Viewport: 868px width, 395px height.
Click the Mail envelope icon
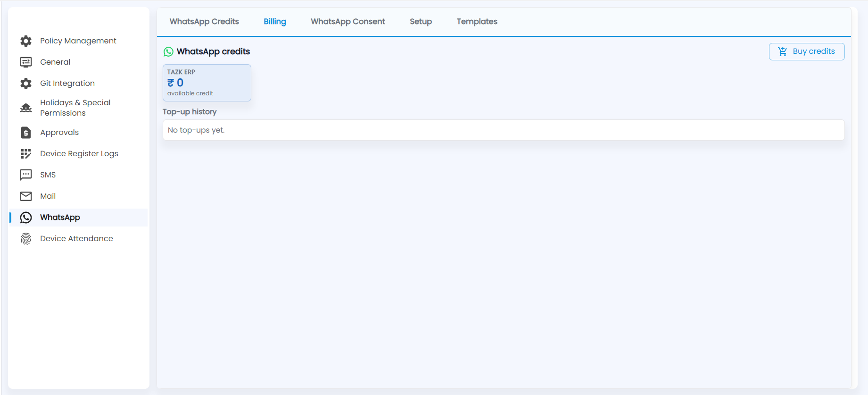pos(26,196)
